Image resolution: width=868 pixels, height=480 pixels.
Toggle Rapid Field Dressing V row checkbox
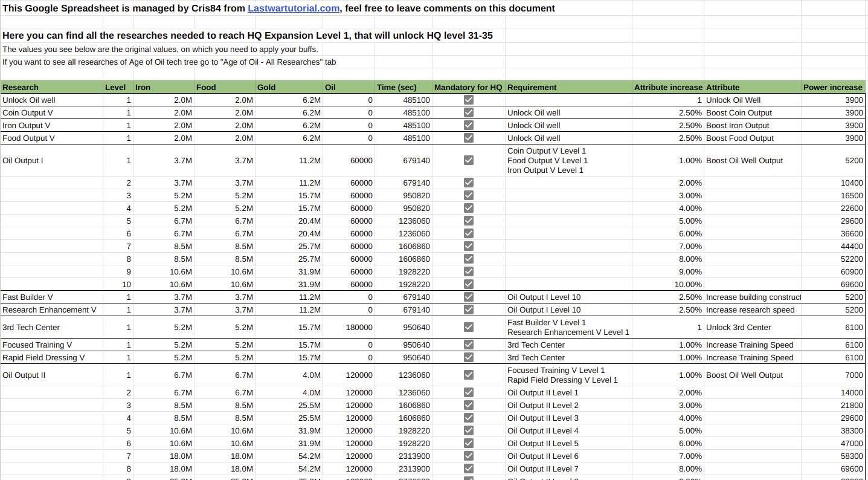469,357
